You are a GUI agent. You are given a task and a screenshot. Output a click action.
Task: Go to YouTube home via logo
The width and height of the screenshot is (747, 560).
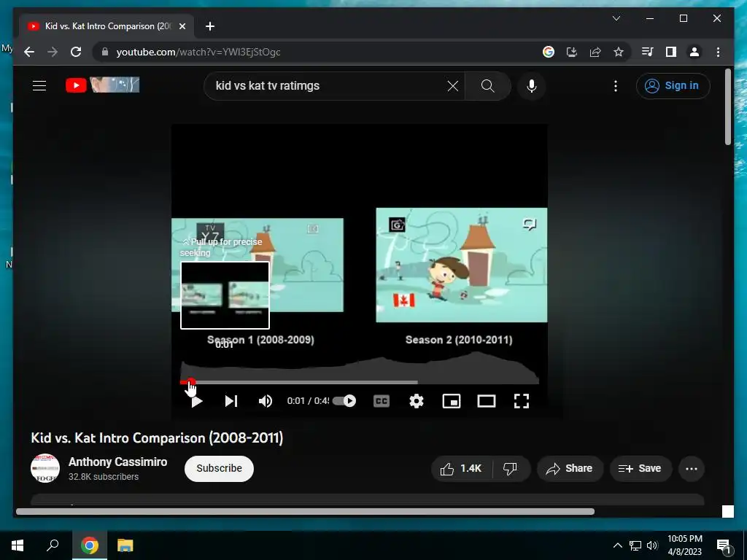(102, 85)
